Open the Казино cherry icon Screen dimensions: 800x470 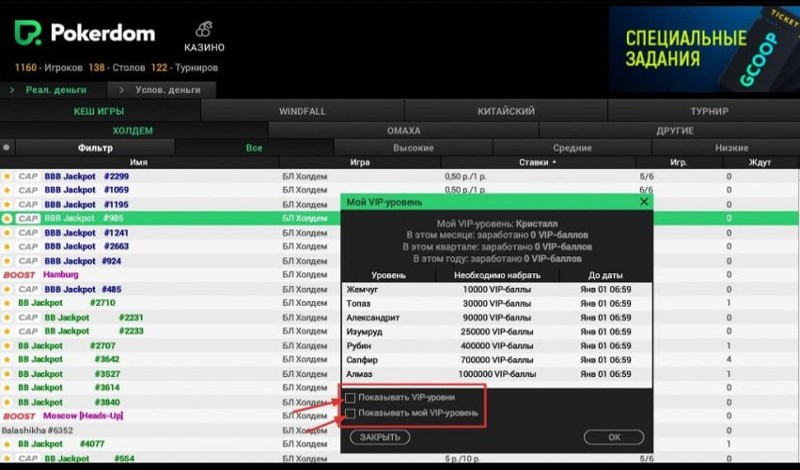[203, 29]
